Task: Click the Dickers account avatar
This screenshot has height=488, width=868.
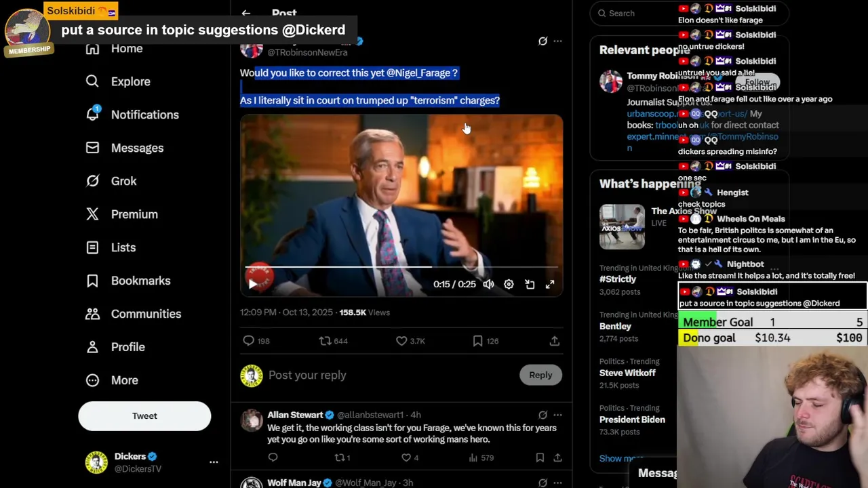Action: (x=96, y=462)
